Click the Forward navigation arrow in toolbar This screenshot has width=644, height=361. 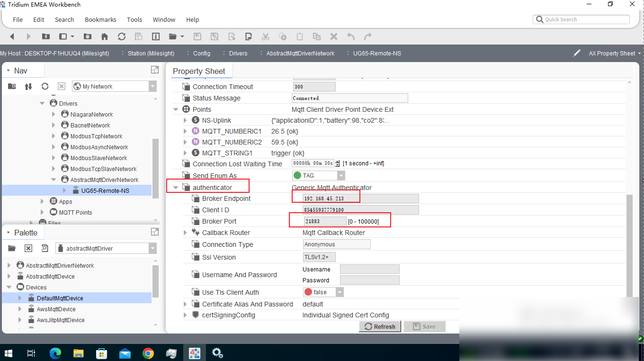click(x=28, y=36)
